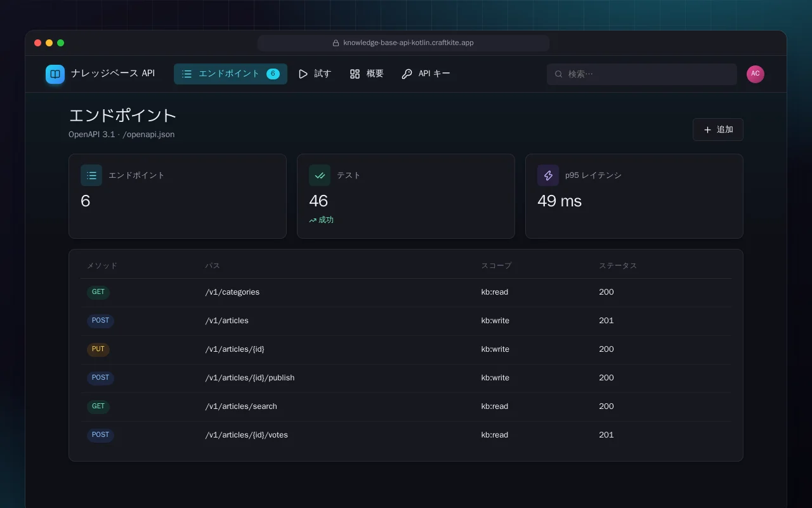
Task: Click the double-check icon in テスト card
Action: 320,175
